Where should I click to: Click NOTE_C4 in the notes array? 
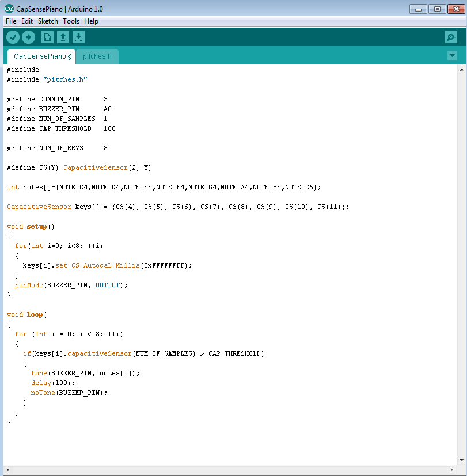coord(73,187)
